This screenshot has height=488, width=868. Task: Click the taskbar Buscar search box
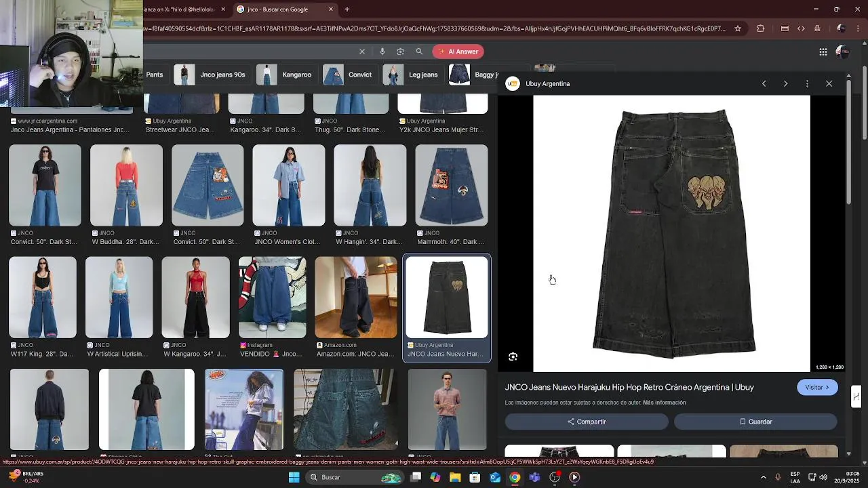(354, 477)
